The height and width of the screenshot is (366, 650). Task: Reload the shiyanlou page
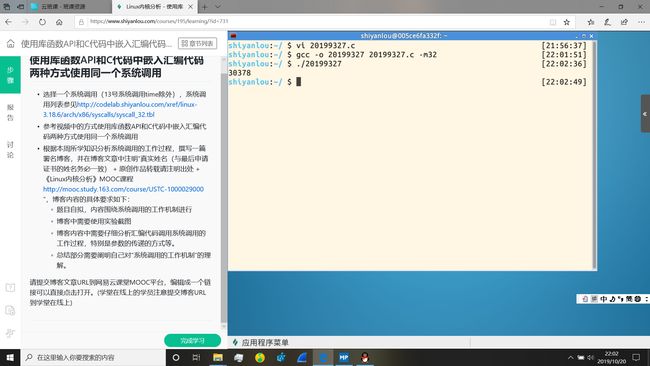coord(42,22)
